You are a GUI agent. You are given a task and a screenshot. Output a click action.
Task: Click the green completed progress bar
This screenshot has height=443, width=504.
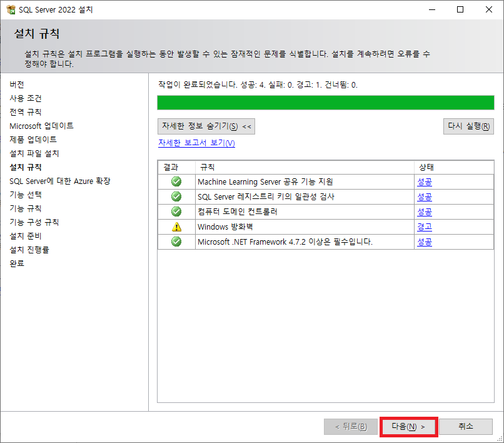(326, 103)
